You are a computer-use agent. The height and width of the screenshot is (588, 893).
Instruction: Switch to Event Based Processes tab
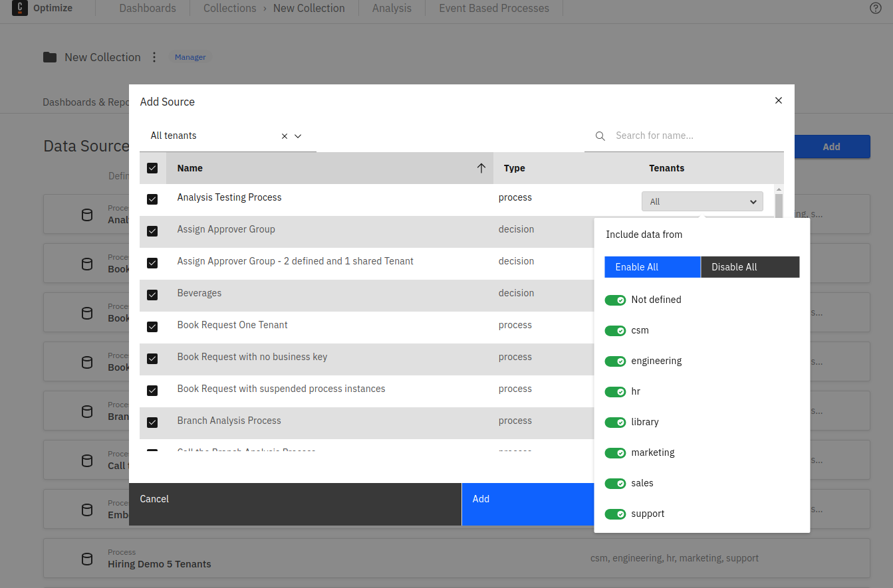click(494, 8)
